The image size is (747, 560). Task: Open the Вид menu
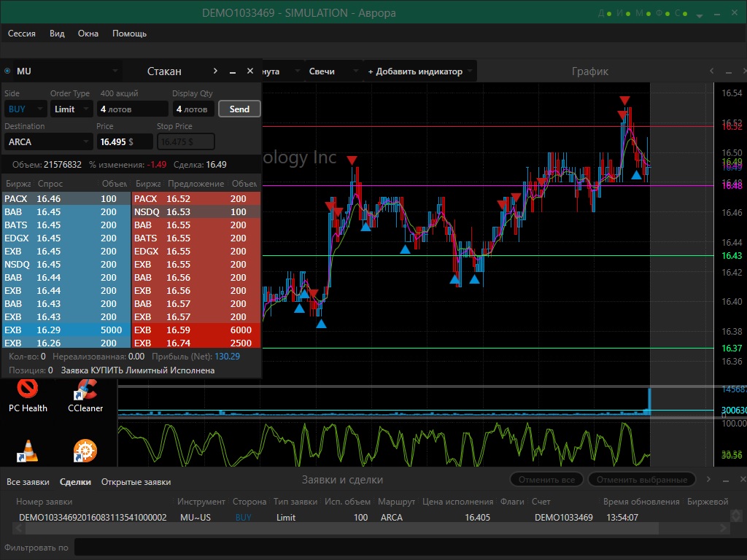(57, 34)
